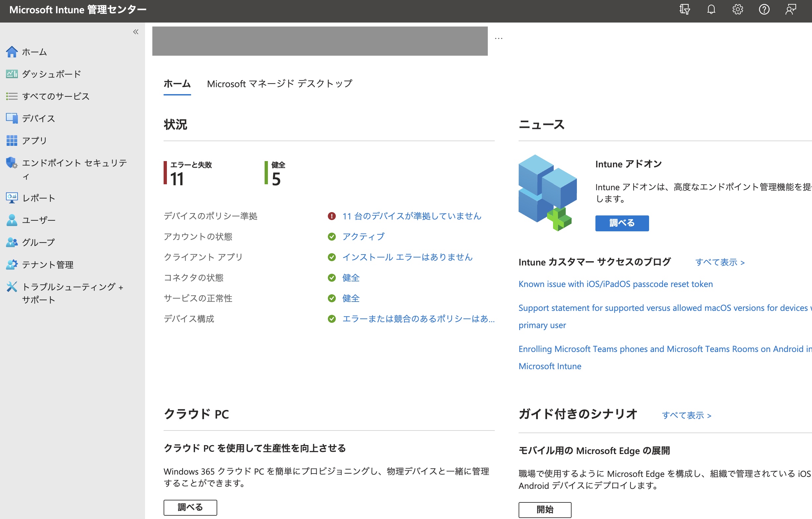Open エラーまたは競合のあるポリシー link
The width and height of the screenshot is (812, 519).
419,319
